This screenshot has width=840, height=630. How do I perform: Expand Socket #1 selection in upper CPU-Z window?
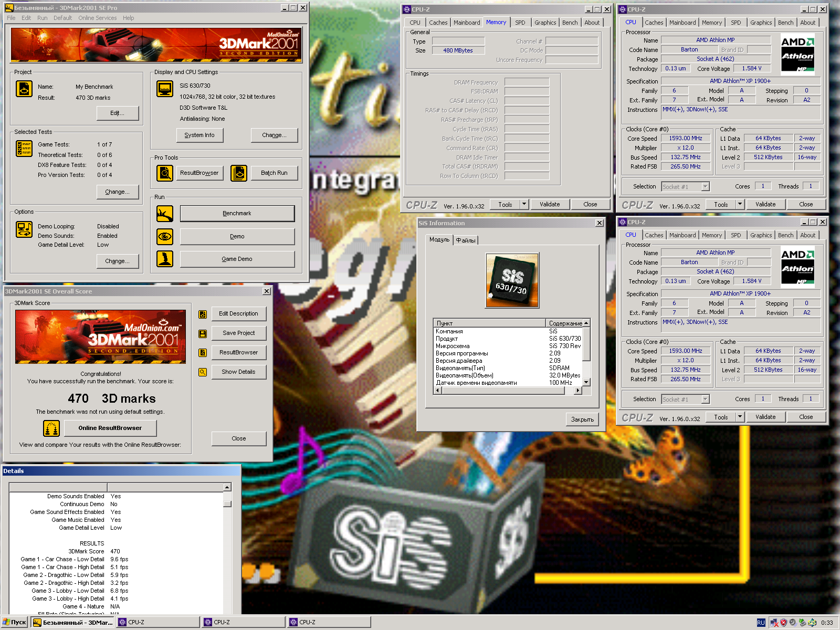(x=705, y=187)
